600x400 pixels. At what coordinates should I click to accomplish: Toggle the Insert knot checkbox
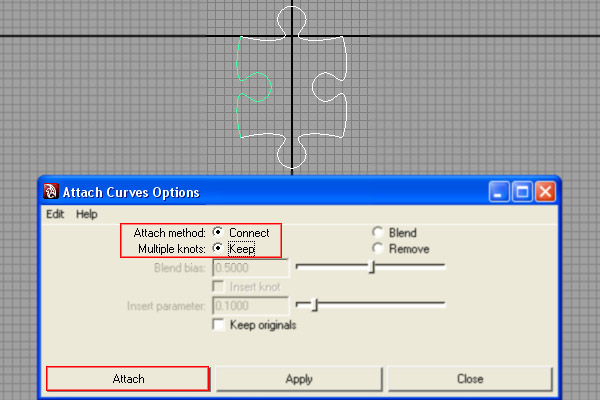click(x=218, y=286)
